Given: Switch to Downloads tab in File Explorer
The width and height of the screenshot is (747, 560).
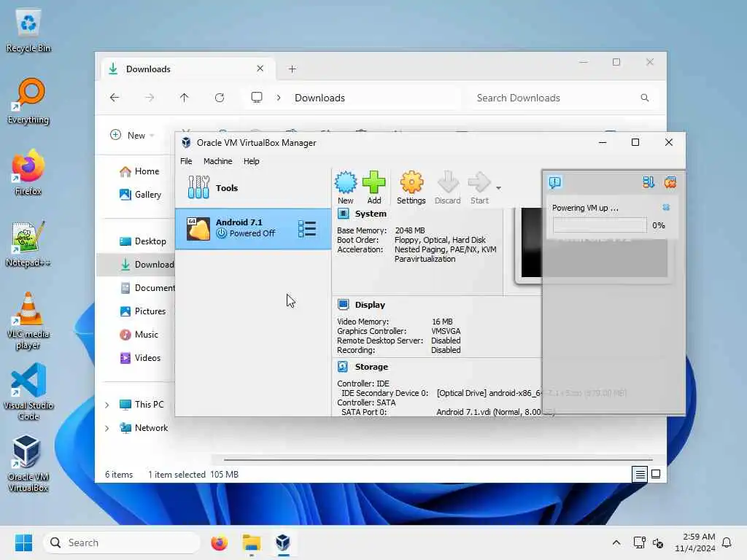Looking at the screenshot, I should tap(187, 69).
